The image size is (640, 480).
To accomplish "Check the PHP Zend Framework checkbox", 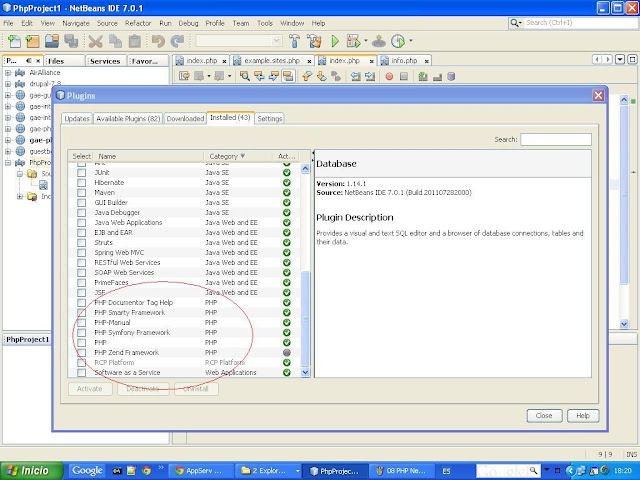I will (x=82, y=353).
